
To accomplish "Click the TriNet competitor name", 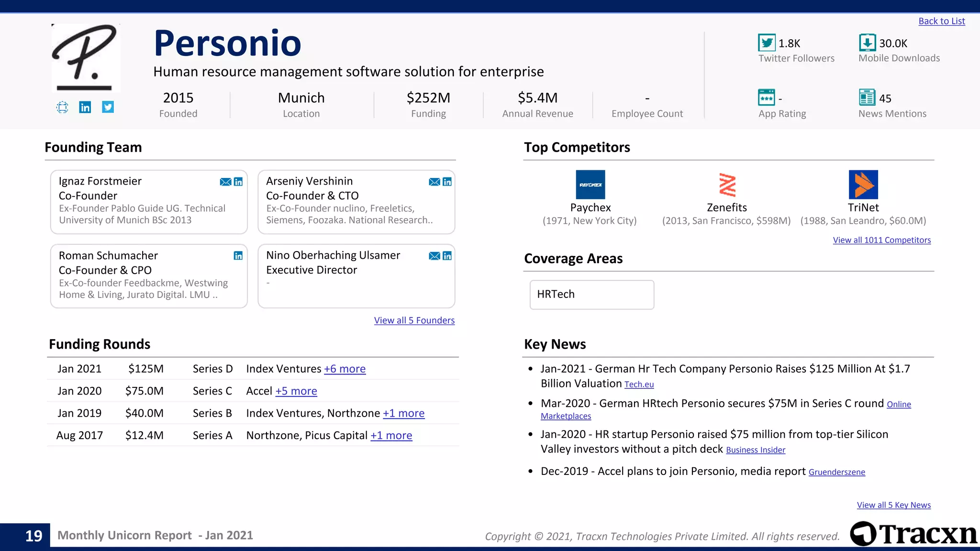I will pyautogui.click(x=863, y=208).
